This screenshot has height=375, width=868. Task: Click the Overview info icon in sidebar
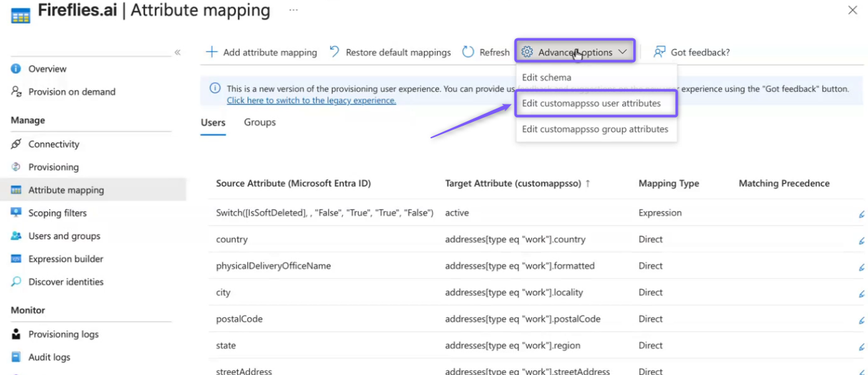[x=16, y=69]
